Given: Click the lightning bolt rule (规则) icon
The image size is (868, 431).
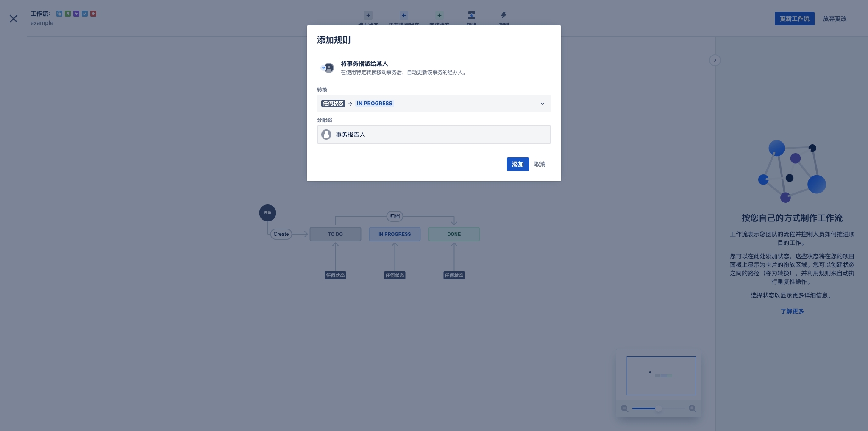Looking at the screenshot, I should point(504,15).
